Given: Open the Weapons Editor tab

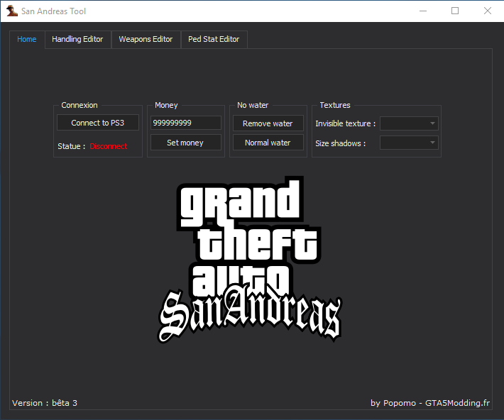Looking at the screenshot, I should pyautogui.click(x=146, y=39).
